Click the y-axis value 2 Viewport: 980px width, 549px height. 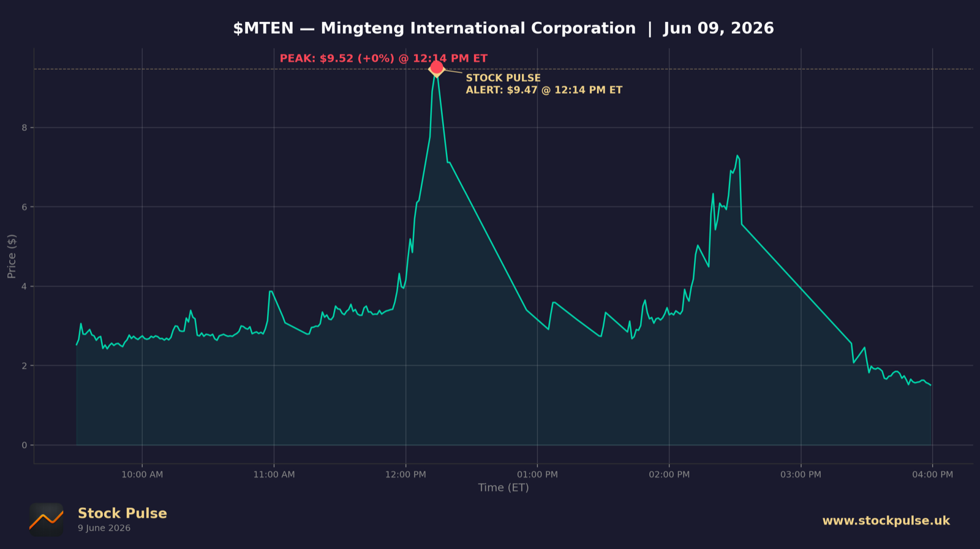point(24,366)
